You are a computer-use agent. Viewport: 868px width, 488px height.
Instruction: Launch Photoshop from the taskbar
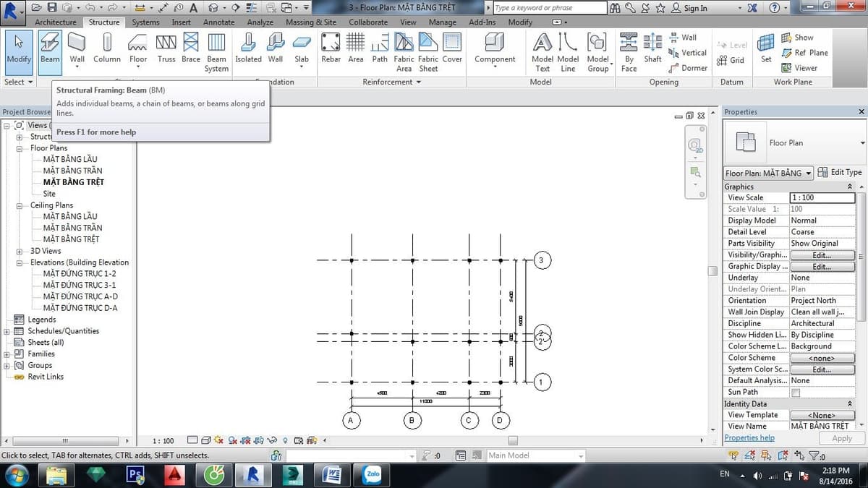[x=135, y=474]
